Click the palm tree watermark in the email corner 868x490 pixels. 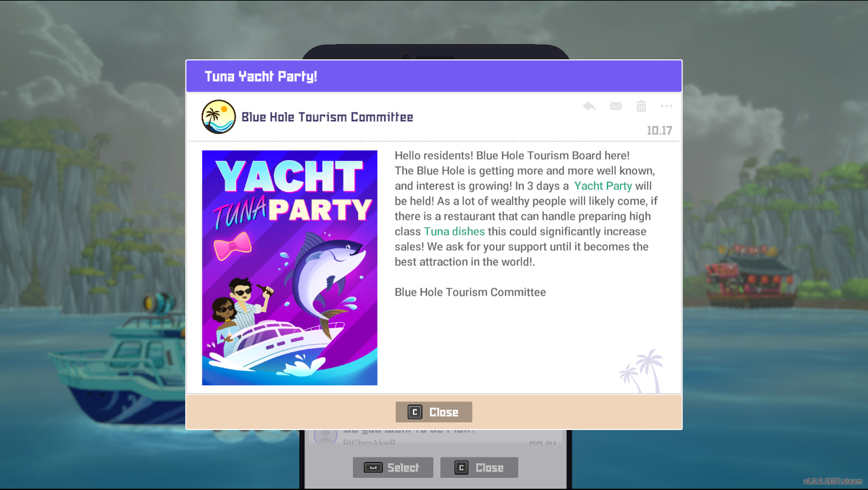click(641, 371)
